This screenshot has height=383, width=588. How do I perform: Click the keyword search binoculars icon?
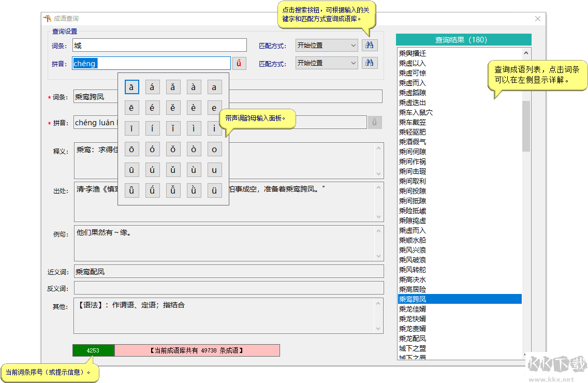point(370,45)
